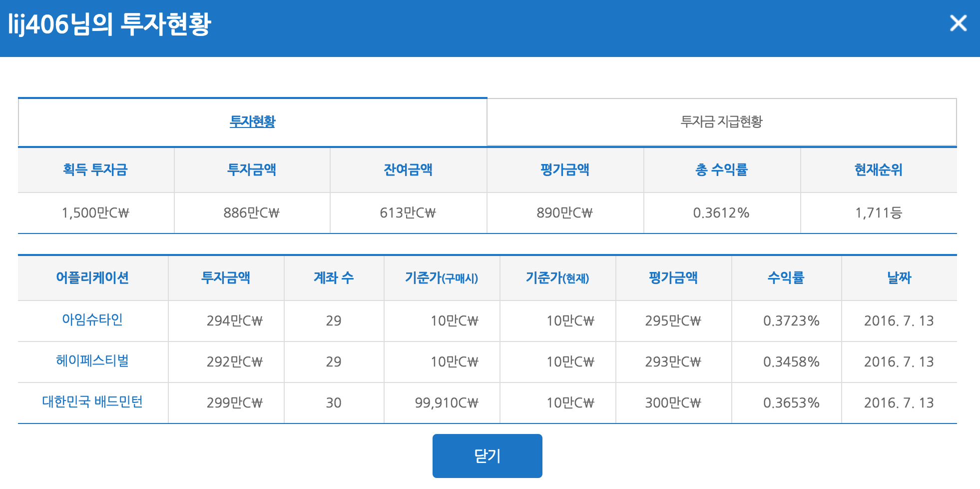
Task: Switch to the 투자현황 tab
Action: 252,121
